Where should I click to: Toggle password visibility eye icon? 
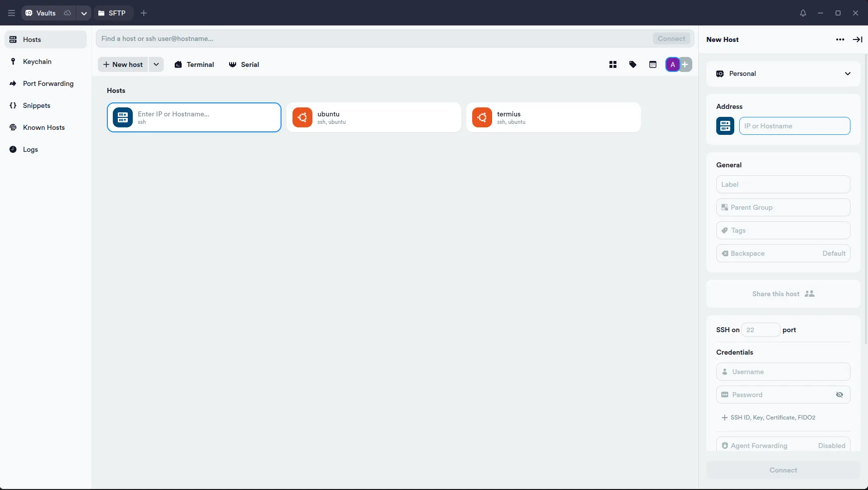840,395
